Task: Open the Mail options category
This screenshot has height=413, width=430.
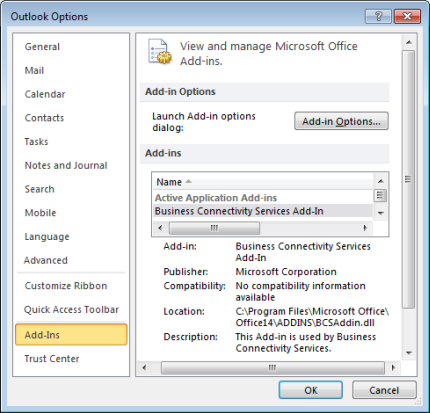Action: pyautogui.click(x=34, y=70)
